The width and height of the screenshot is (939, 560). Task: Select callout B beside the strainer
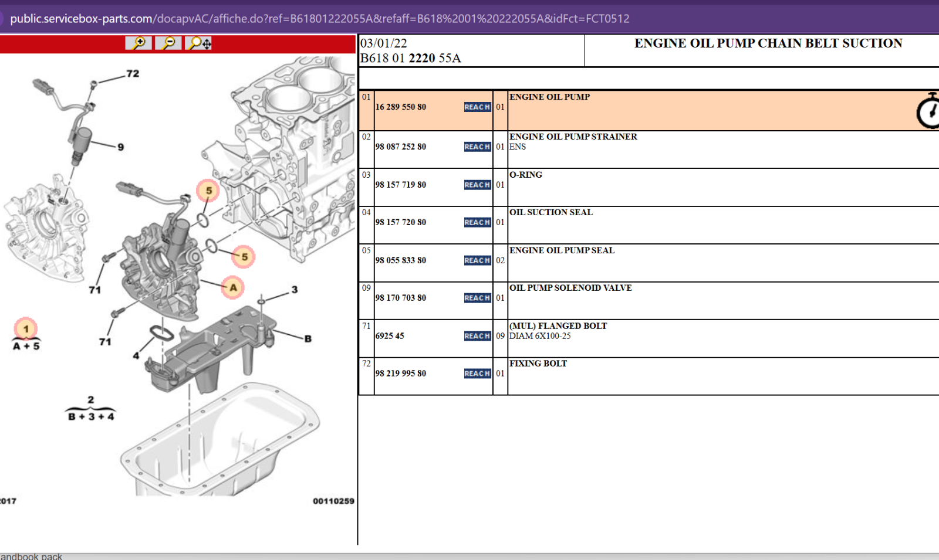pos(308,339)
